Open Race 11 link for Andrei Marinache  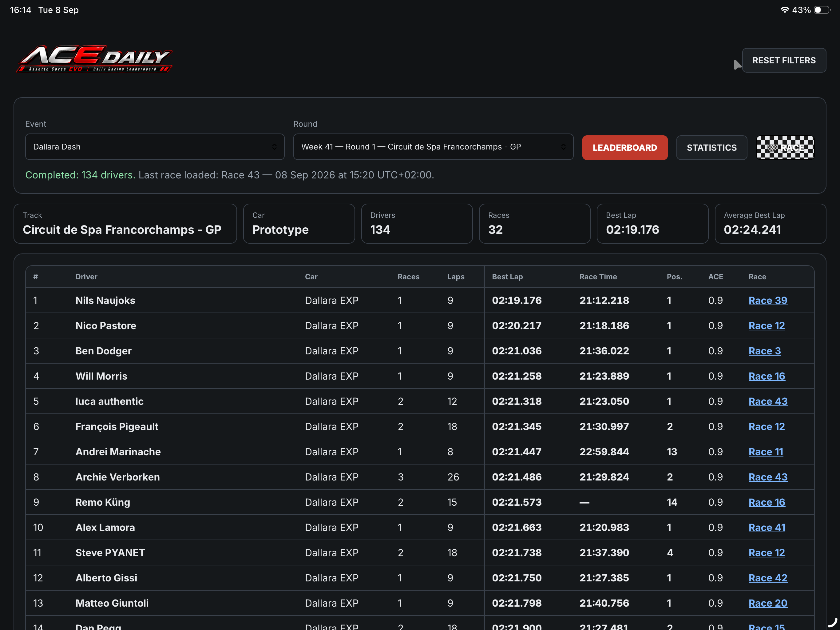[x=766, y=452]
